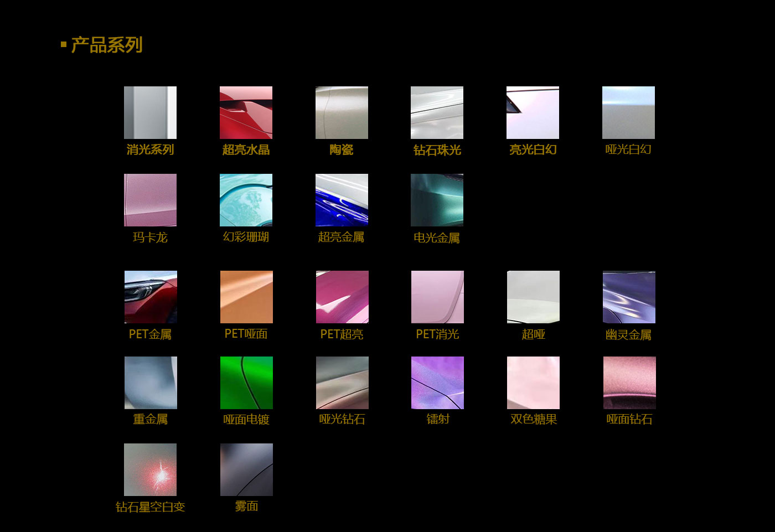
Task: Click the 钻石星空白变 sparkle image
Action: [150, 469]
